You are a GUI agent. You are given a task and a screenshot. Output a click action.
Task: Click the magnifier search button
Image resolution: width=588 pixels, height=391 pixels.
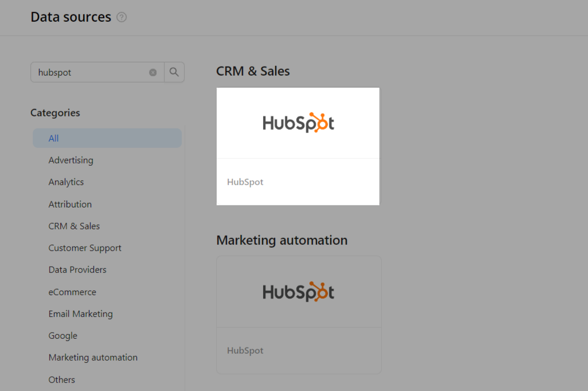click(174, 72)
